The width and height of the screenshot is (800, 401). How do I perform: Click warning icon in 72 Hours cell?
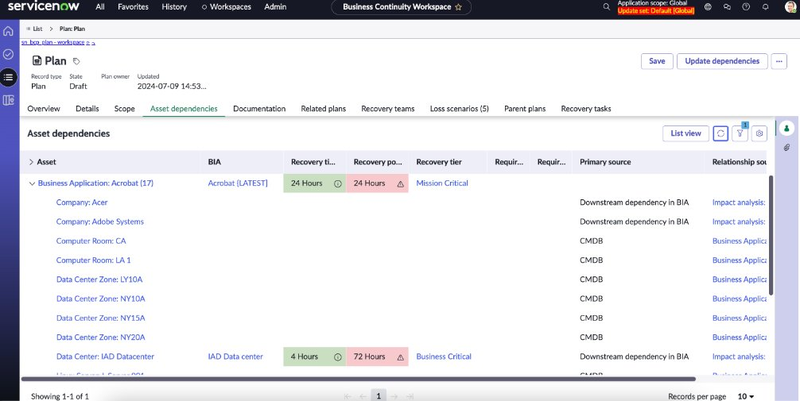(x=401, y=357)
